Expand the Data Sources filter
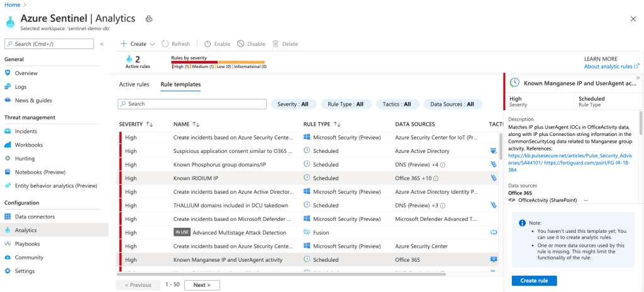The height and width of the screenshot is (292, 644). [x=452, y=104]
